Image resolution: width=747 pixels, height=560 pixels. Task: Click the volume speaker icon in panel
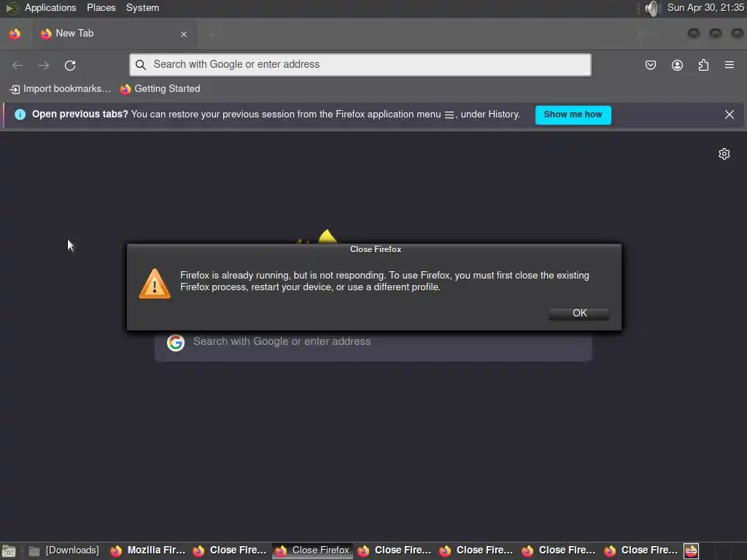651,9
